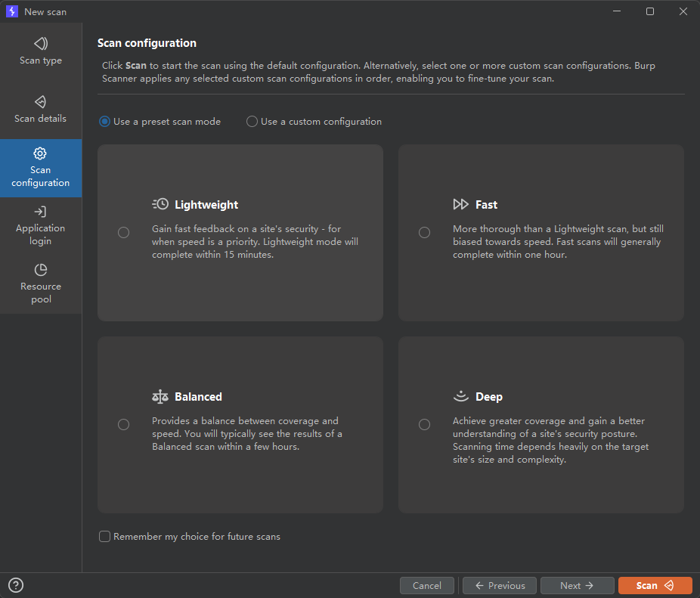The width and height of the screenshot is (700, 598).
Task: Open the Application login step label
Action: coord(41,234)
